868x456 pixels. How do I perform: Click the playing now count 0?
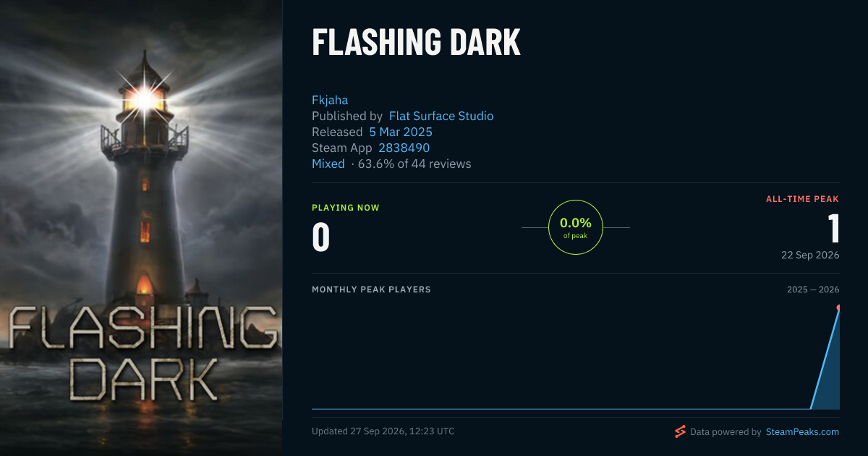tap(321, 237)
